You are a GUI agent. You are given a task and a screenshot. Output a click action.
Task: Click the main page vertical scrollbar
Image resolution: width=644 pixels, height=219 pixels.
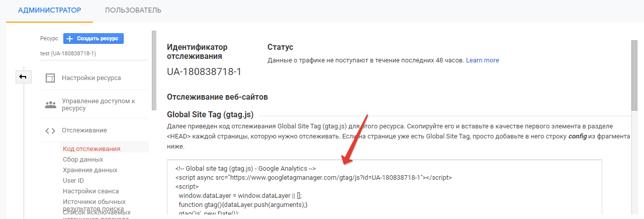(634, 75)
